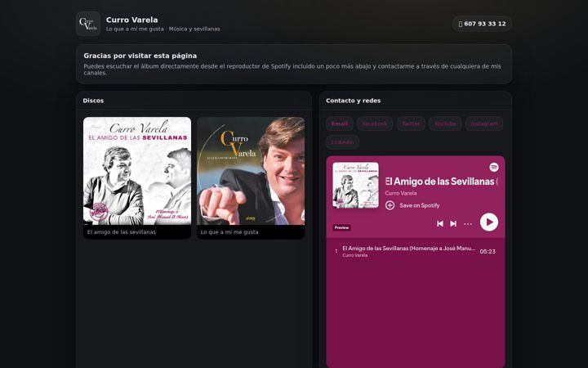588x368 pixels.
Task: Open the Twitter link
Action: point(411,123)
